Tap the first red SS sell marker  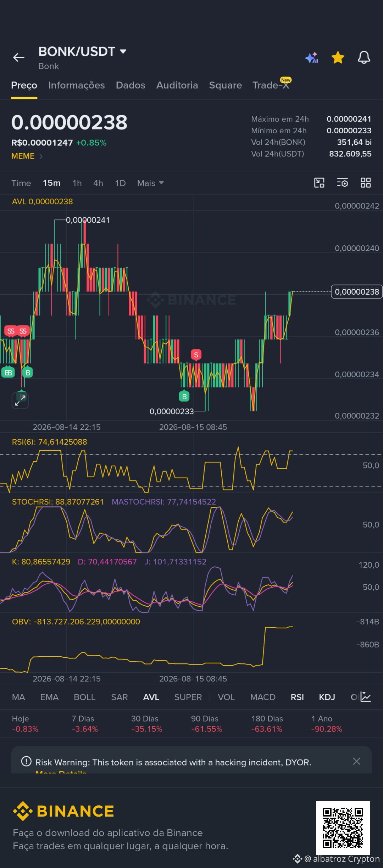click(x=11, y=331)
